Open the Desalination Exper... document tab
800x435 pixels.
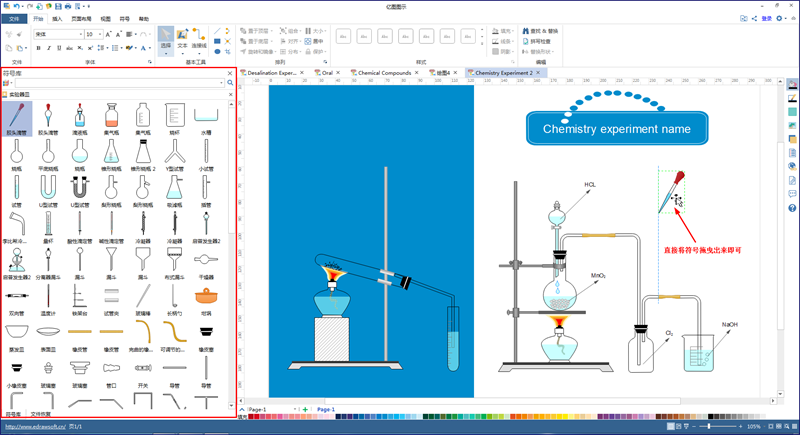(x=272, y=73)
